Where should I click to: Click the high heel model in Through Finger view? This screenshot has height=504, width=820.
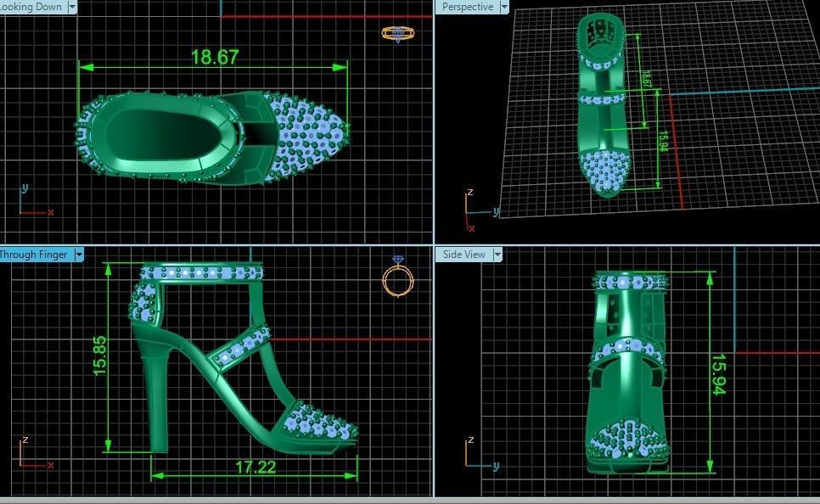244,358
